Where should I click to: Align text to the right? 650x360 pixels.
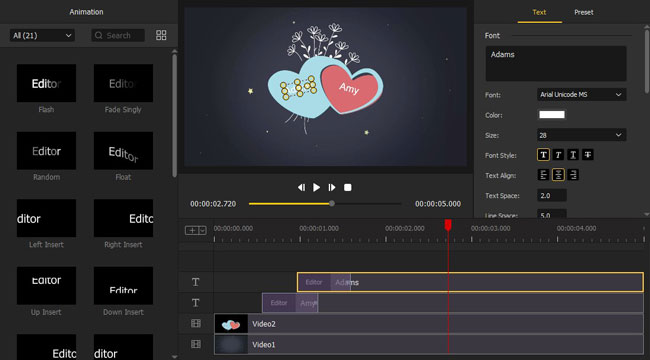tap(573, 175)
